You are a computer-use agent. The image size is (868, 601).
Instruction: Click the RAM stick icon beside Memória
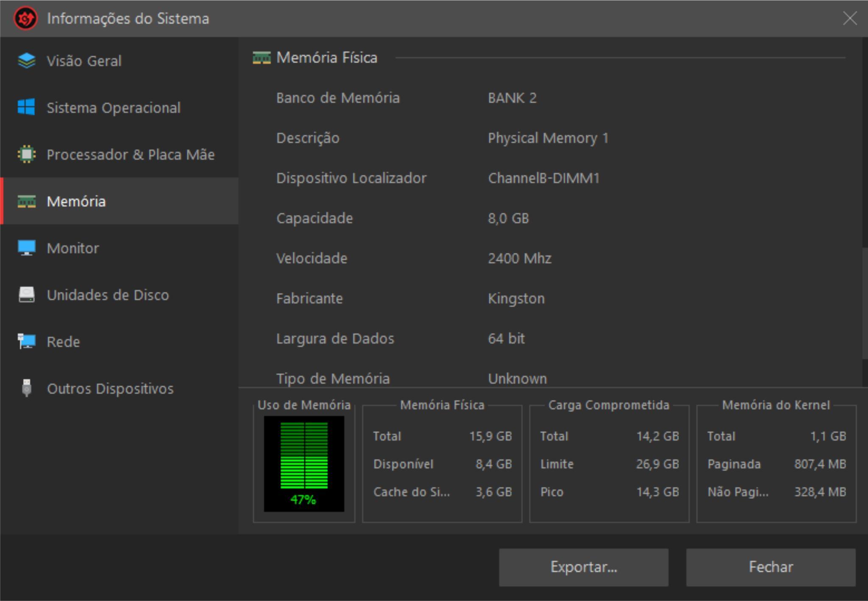(x=27, y=201)
